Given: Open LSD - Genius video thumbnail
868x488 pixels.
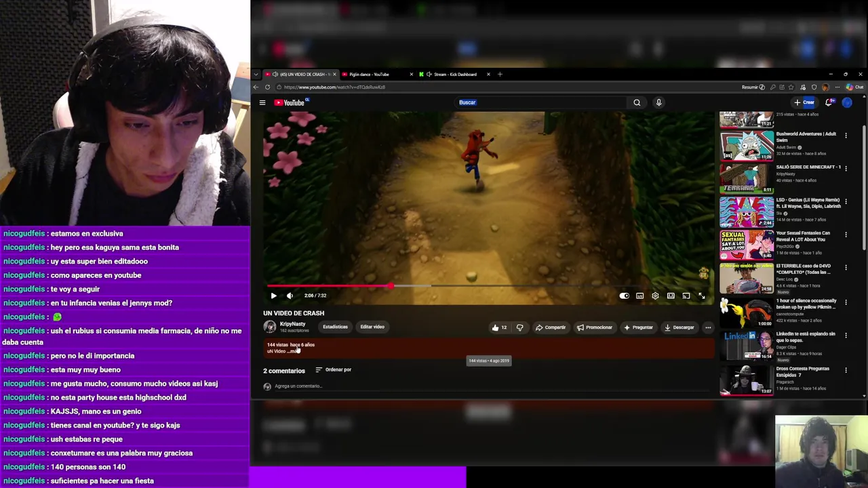Looking at the screenshot, I should pos(747,211).
